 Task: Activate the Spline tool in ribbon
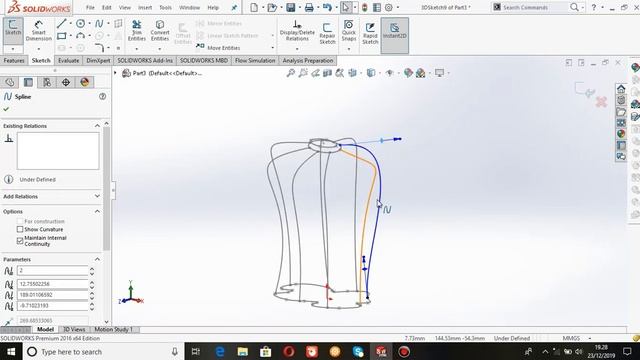(x=99, y=24)
